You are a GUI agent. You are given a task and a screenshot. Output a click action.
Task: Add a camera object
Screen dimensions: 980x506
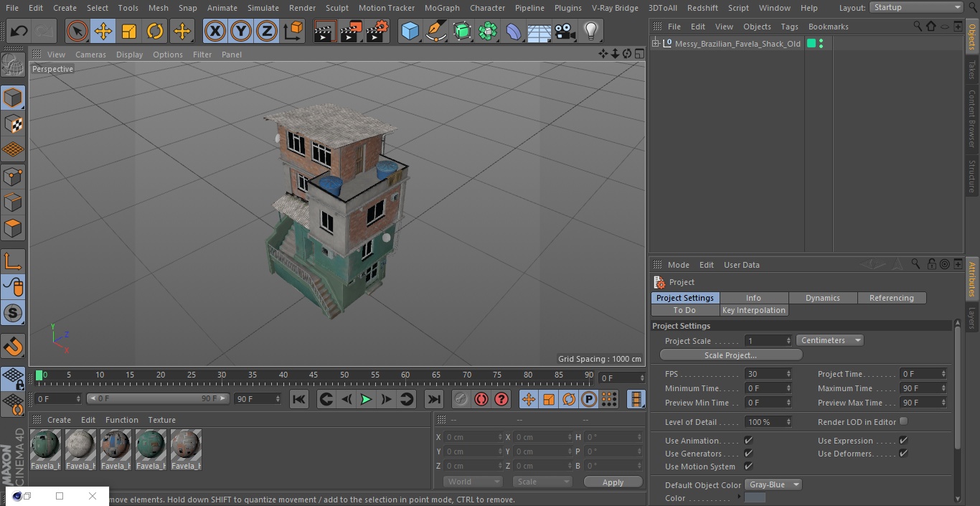tap(565, 31)
